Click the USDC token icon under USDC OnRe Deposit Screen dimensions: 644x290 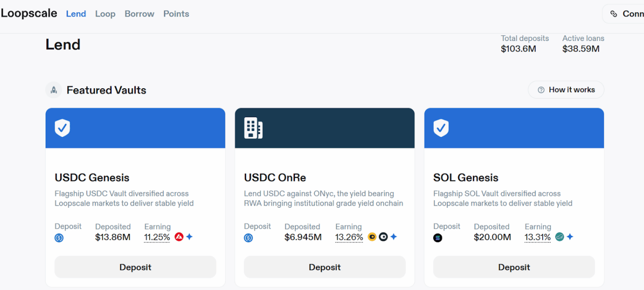tap(248, 238)
